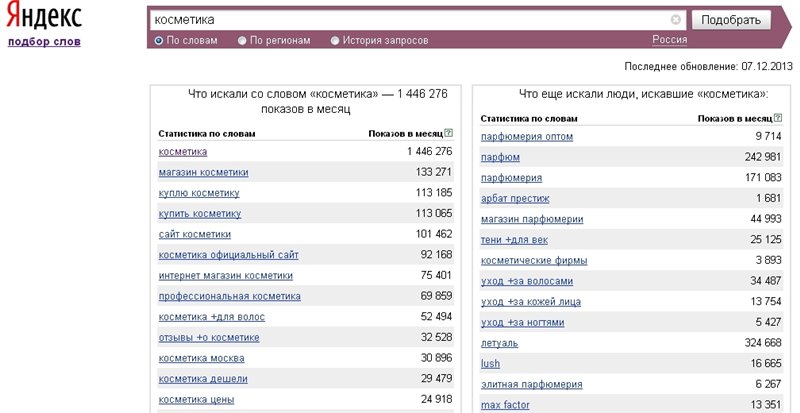Open the подбор слов link
The height and width of the screenshot is (413, 800).
click(x=44, y=42)
